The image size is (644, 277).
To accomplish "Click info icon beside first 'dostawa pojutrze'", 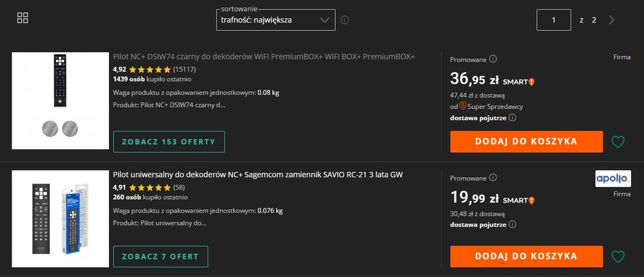I will pos(513,118).
